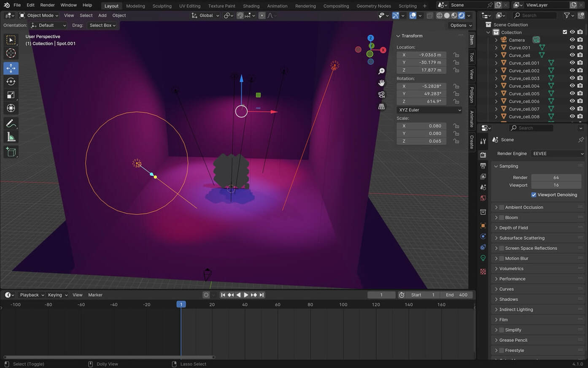Play the animation forward

(x=246, y=295)
